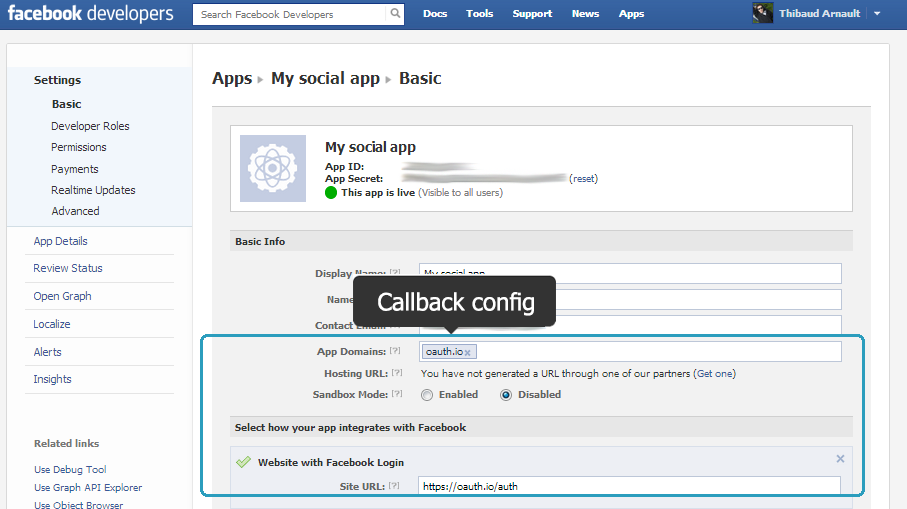The width and height of the screenshot is (907, 509).
Task: Click Apps breadcrumb
Action: [232, 79]
